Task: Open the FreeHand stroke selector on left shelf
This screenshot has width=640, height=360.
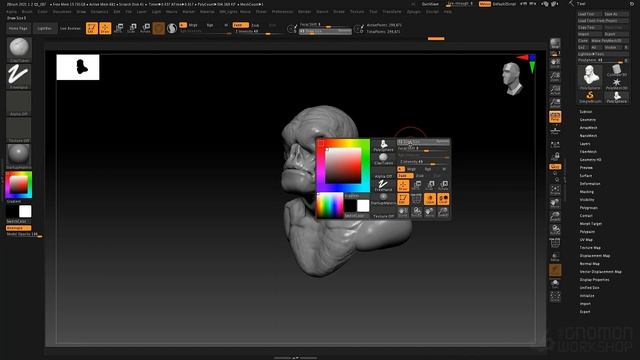Action: click(19, 76)
